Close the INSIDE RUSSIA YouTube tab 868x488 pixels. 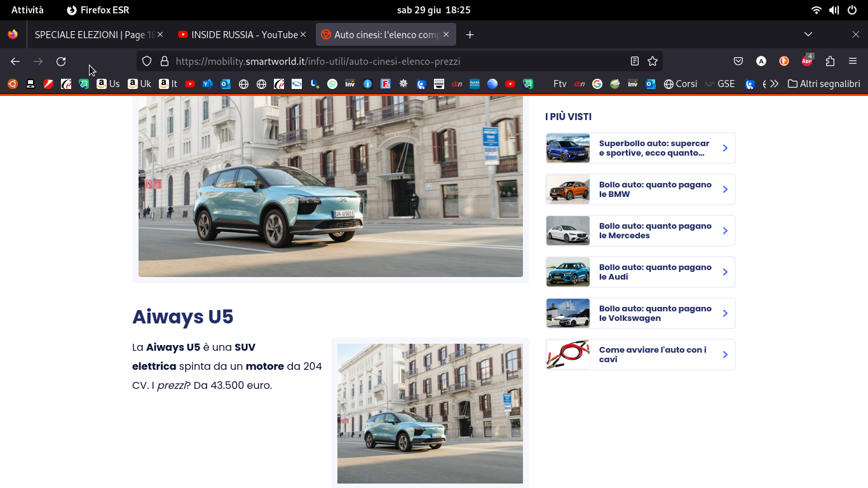(303, 34)
